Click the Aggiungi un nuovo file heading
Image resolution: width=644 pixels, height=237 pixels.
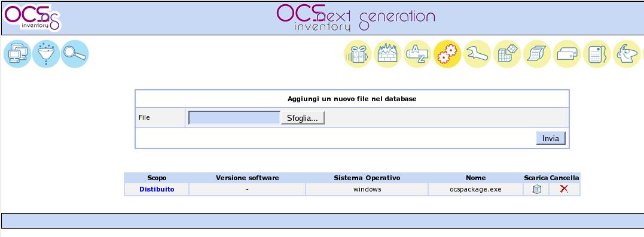(352, 99)
